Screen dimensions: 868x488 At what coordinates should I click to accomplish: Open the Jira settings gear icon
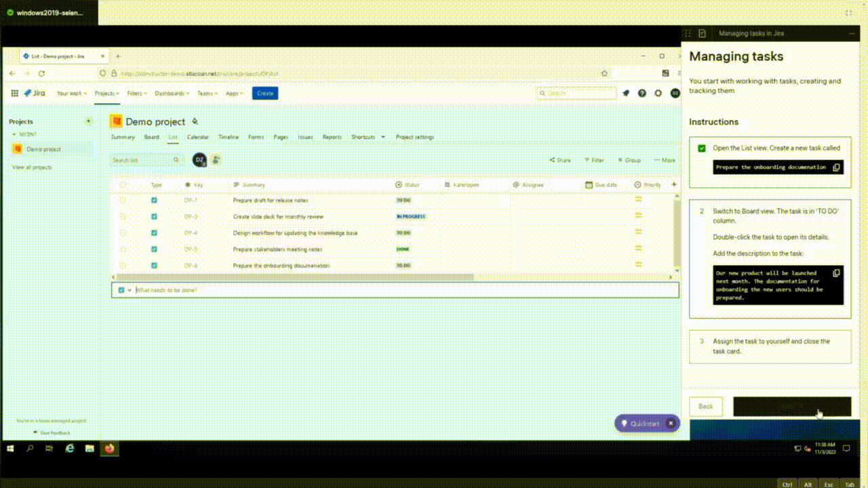[x=658, y=93]
